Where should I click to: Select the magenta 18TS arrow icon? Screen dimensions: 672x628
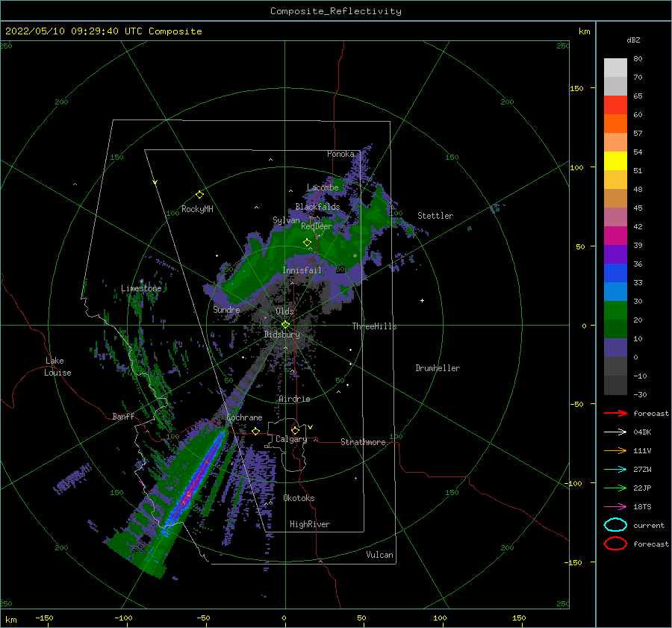[615, 507]
